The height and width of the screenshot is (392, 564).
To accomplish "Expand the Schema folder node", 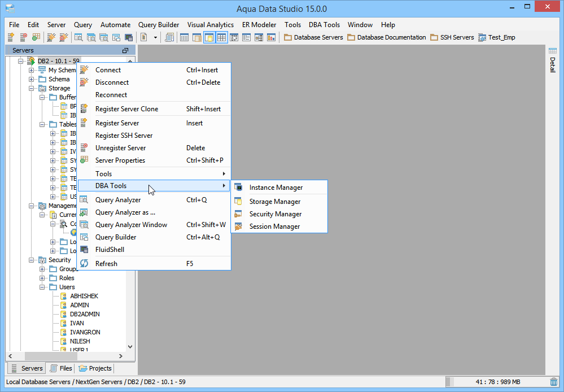I will tap(31, 79).
